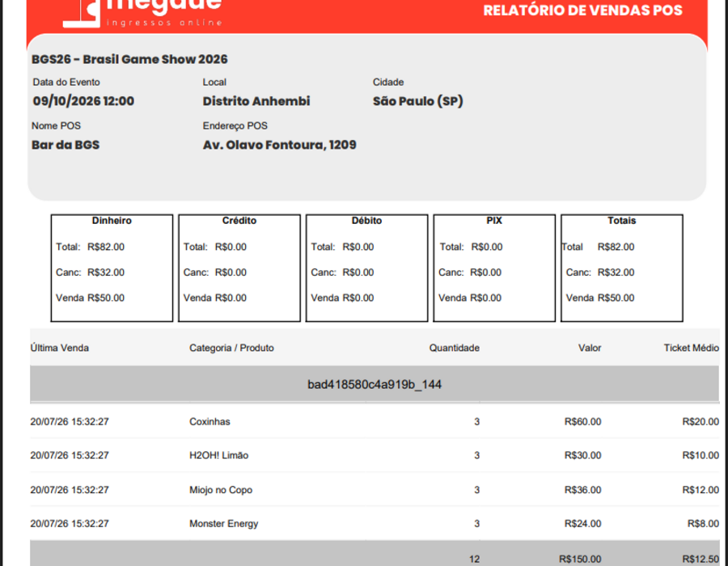Click the quantity 3 in Miojo no Copo row
728x566 pixels.
476,490
